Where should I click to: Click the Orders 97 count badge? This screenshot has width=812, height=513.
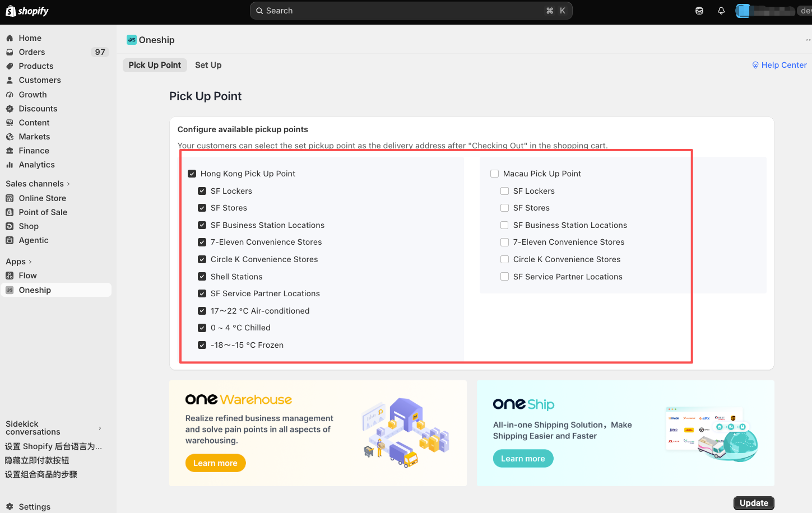pyautogui.click(x=100, y=52)
